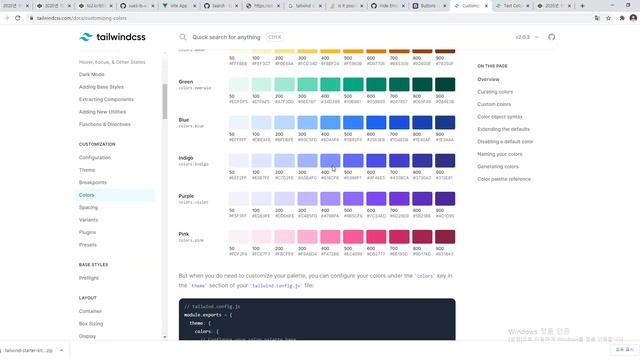Close the Vite App tab
The width and height of the screenshot is (640, 360).
point(194,6)
